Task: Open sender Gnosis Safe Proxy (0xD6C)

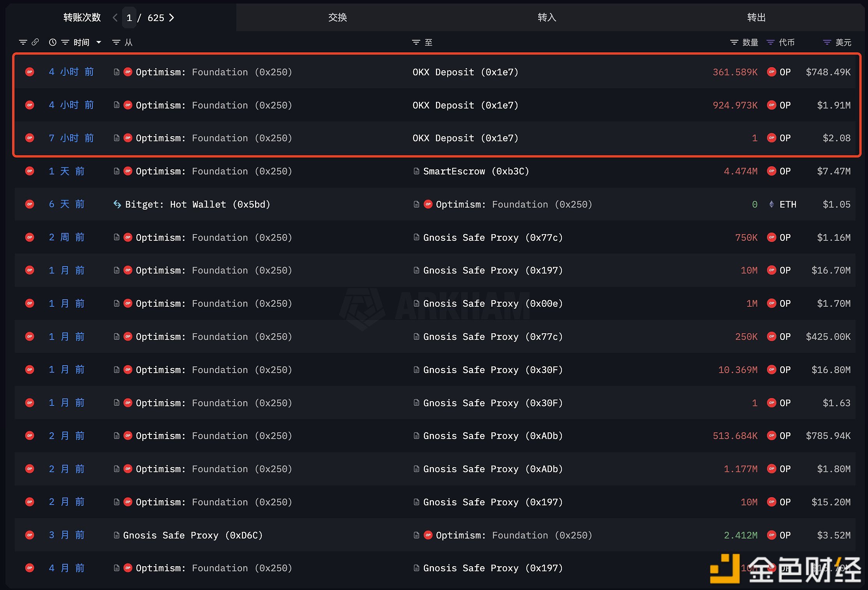Action: click(x=193, y=535)
